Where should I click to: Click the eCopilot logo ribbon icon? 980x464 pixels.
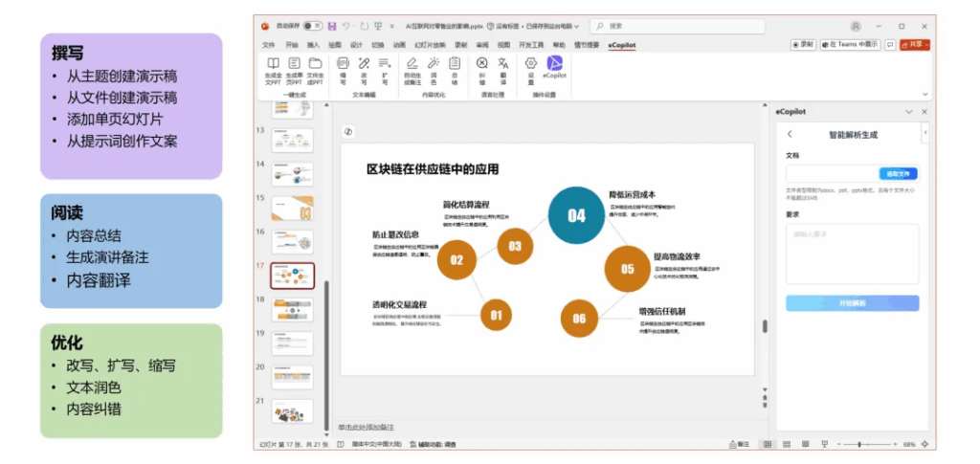tap(554, 66)
